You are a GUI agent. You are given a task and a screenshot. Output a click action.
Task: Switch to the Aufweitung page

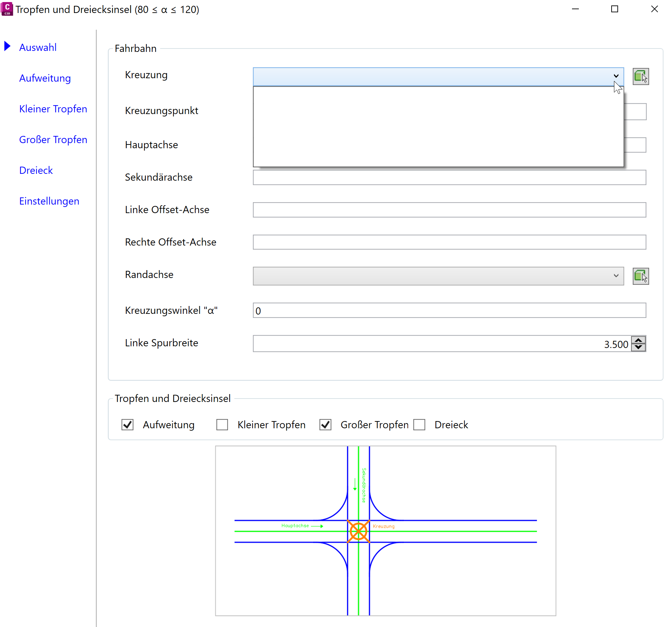pyautogui.click(x=45, y=78)
